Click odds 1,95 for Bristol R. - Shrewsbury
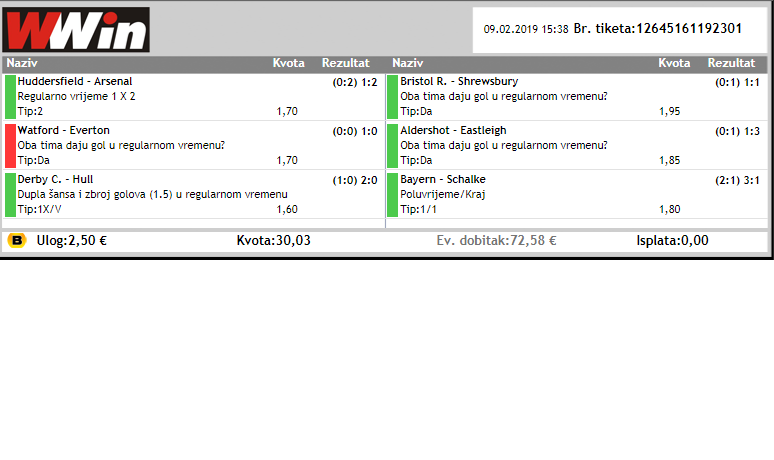774x460 pixels. tap(669, 112)
